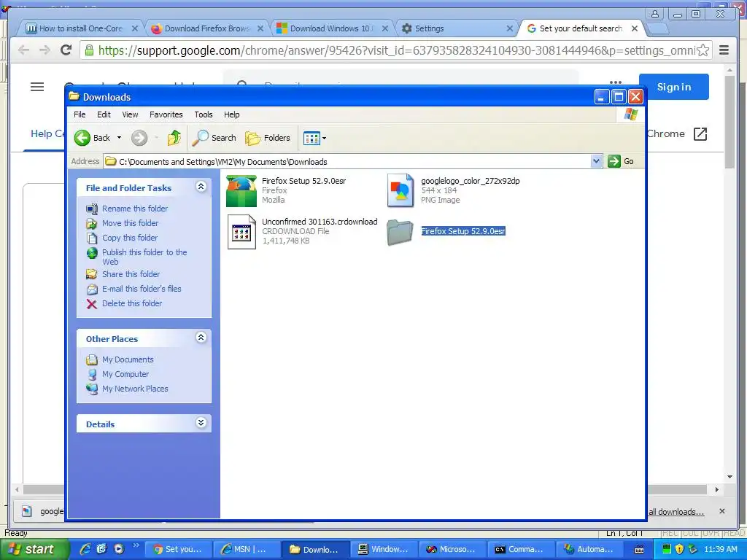Open the Microso... taskbar button
Screen dimensions: 747x560
click(x=452, y=550)
